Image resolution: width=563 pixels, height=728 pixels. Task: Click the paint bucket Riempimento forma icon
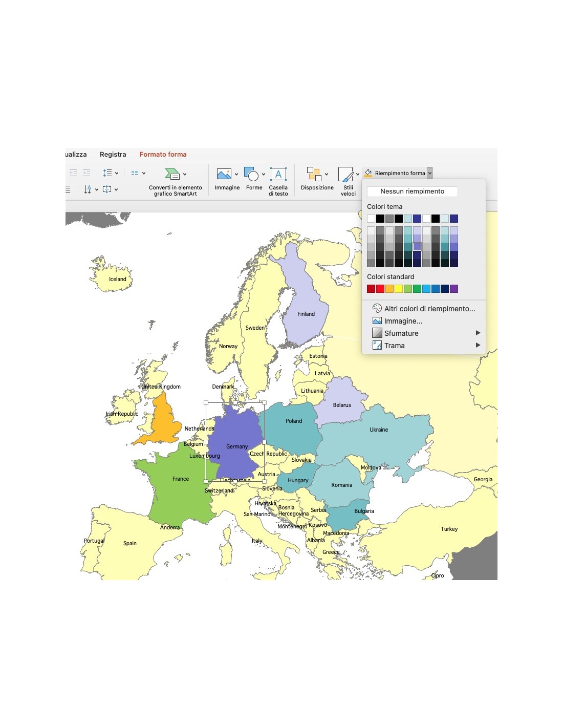(368, 173)
